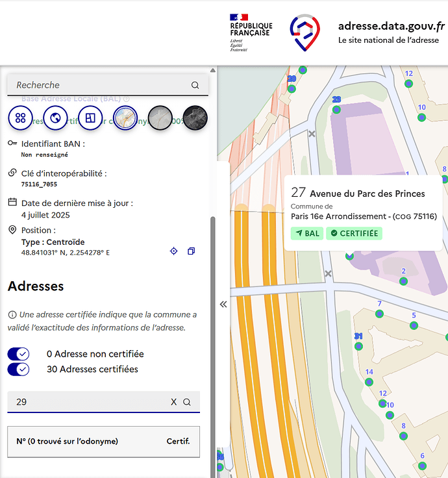
Task: Switch to the dark map style thumbnail
Action: [x=195, y=118]
